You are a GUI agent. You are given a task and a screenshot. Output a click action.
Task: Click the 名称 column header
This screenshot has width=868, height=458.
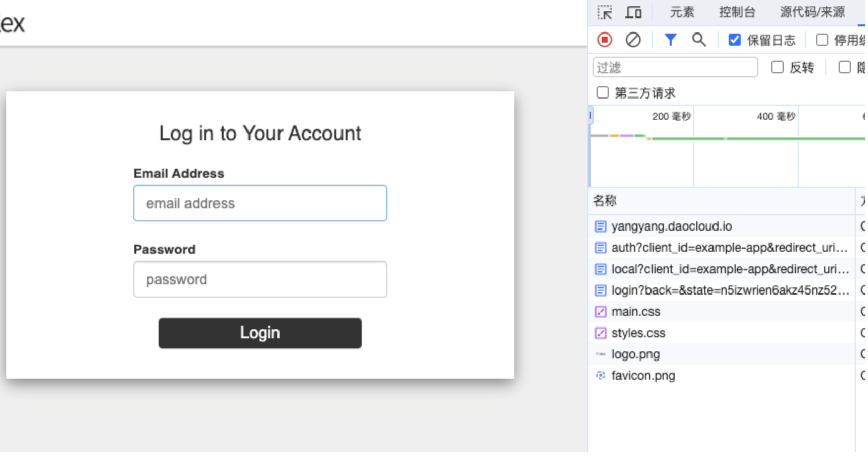tap(605, 201)
